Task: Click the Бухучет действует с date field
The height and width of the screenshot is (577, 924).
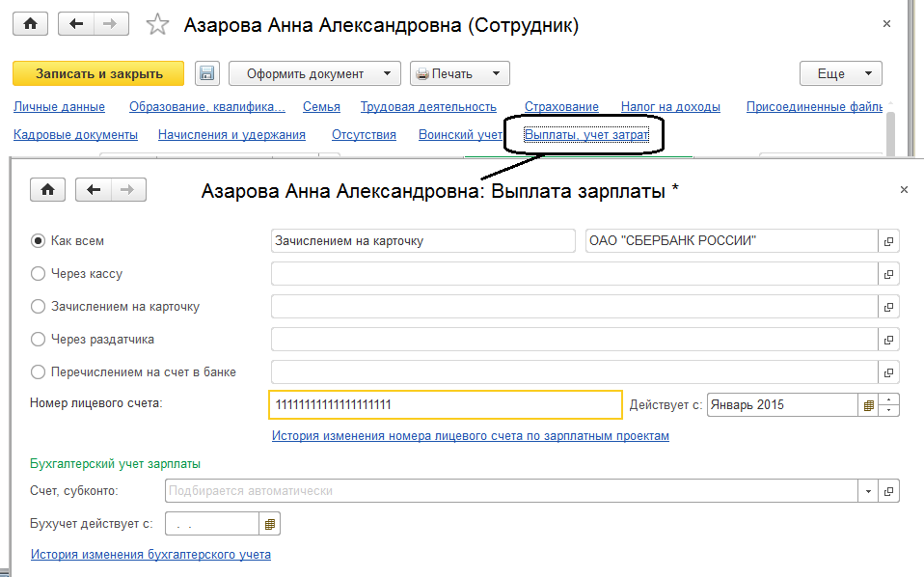Action: click(212, 524)
